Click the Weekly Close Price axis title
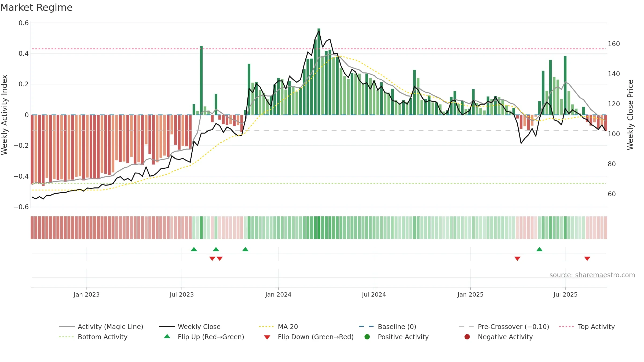Screen dimensions: 644x362 (630, 115)
